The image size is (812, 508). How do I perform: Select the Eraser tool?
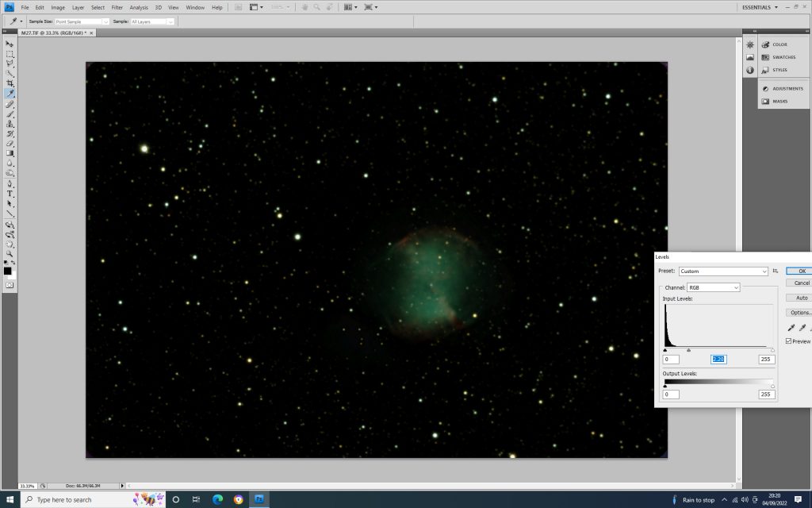10,144
